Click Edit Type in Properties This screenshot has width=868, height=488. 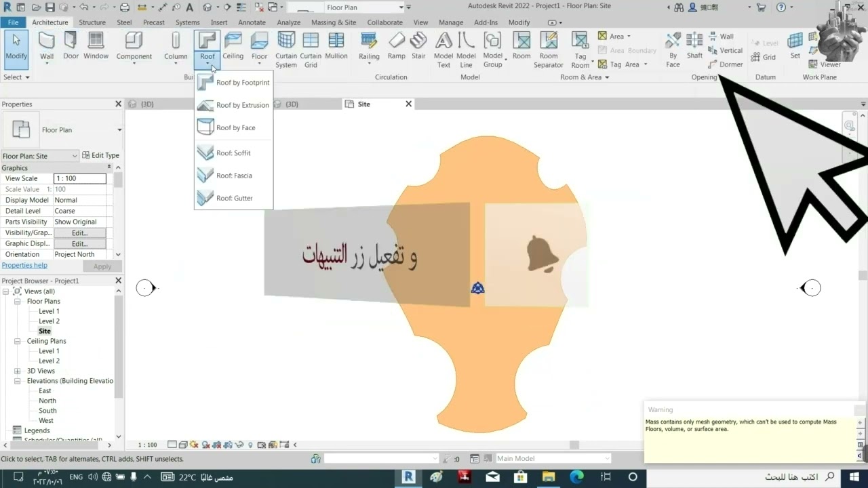click(x=100, y=155)
